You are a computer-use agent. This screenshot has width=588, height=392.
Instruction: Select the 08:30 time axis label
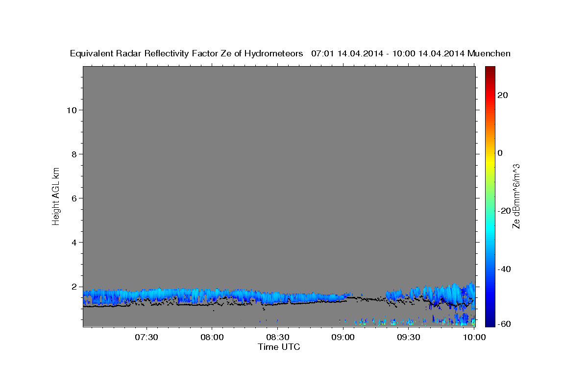point(278,337)
